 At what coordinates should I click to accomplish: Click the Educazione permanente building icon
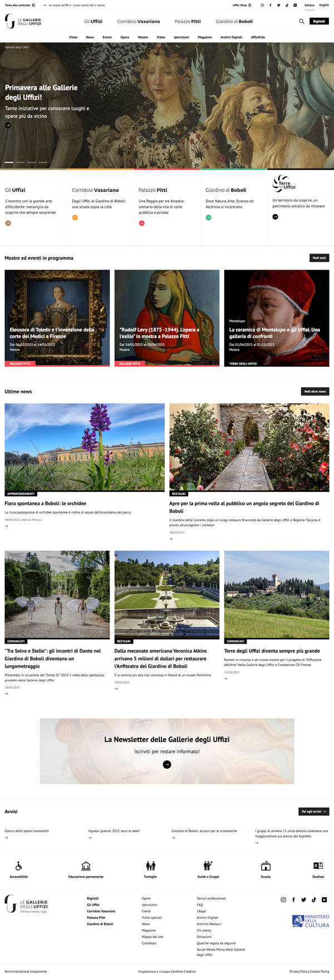tap(86, 866)
